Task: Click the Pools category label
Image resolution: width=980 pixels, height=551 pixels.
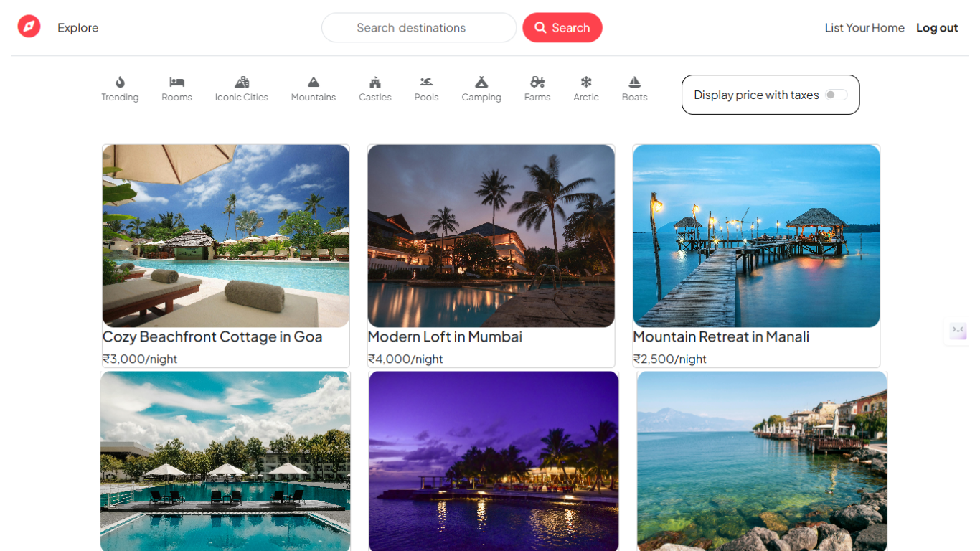Action: pos(426,97)
